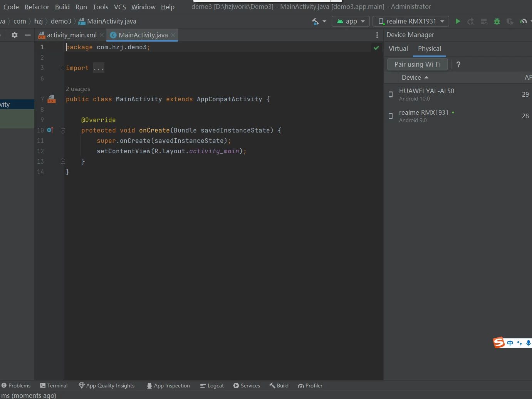The image size is (532, 399).
Task: Click the Sogou microphone voice input icon
Action: pos(528,343)
